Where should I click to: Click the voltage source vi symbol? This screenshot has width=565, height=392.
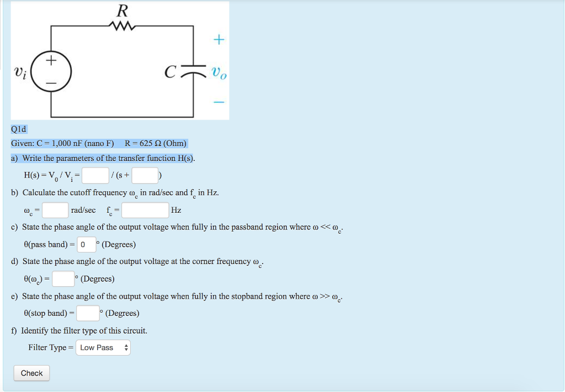[50, 71]
